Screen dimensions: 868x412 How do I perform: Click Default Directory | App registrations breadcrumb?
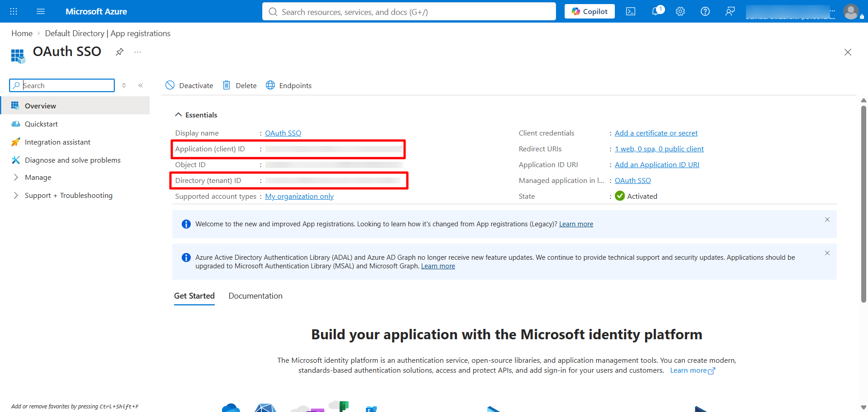[108, 33]
